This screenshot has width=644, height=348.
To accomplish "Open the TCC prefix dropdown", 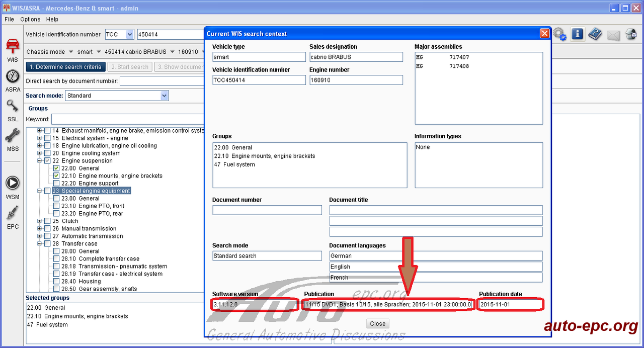I will click(130, 34).
